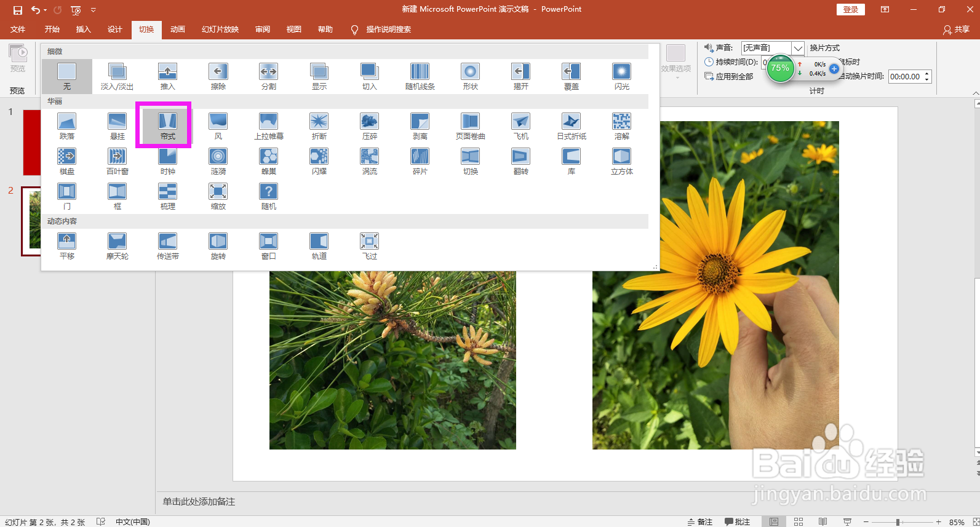Select the 飞过 fly through transition
This screenshot has height=527, width=980.
tap(369, 246)
